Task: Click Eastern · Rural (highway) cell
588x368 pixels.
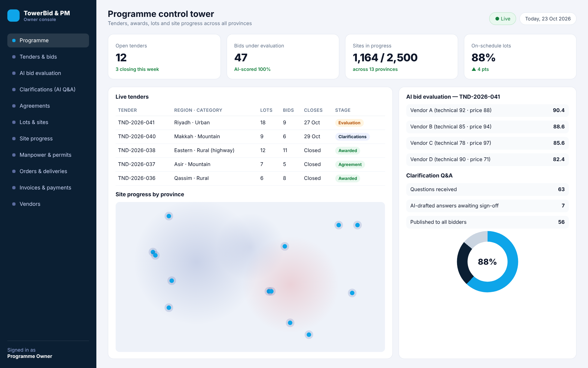Action: [204, 150]
